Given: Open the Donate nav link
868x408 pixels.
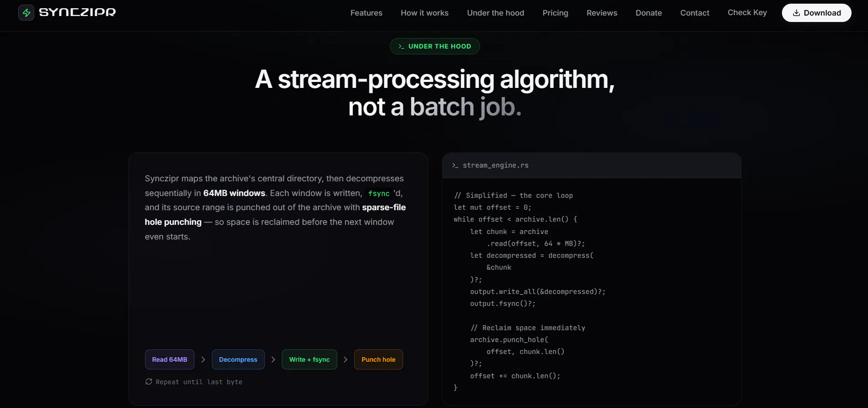Looking at the screenshot, I should [x=648, y=13].
